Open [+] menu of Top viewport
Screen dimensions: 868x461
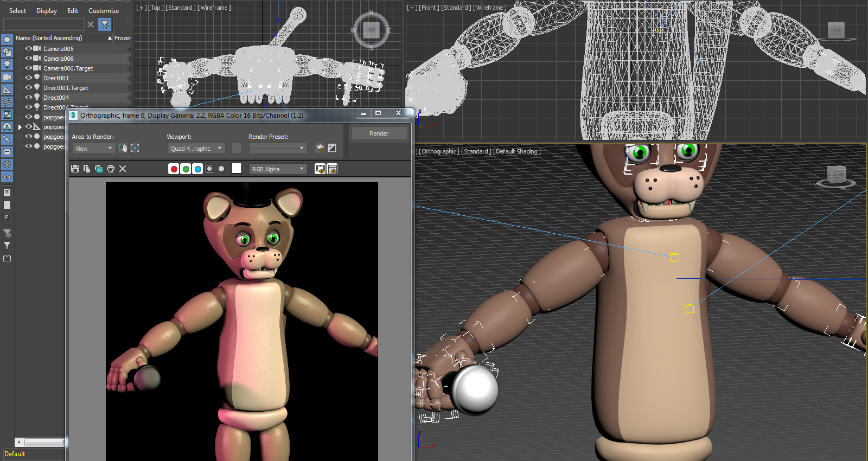141,8
